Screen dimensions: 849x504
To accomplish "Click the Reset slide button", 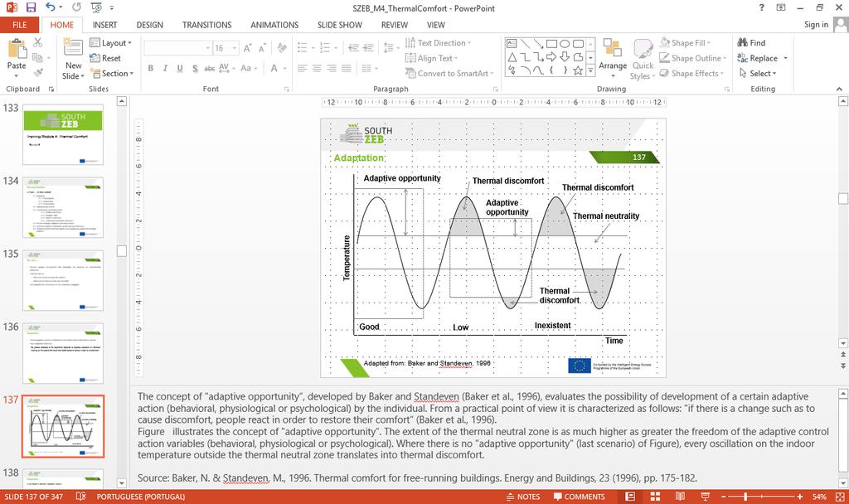I will click(x=105, y=58).
